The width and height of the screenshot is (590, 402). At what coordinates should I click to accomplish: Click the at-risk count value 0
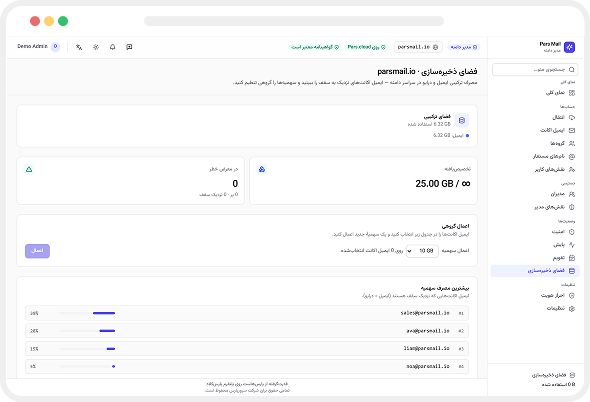235,184
